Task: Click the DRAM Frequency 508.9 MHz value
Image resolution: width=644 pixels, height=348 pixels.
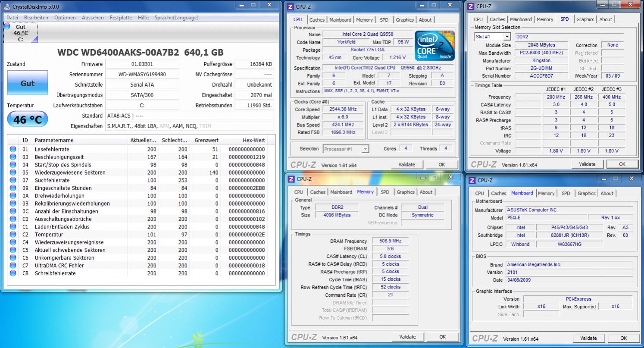Action: tap(390, 241)
